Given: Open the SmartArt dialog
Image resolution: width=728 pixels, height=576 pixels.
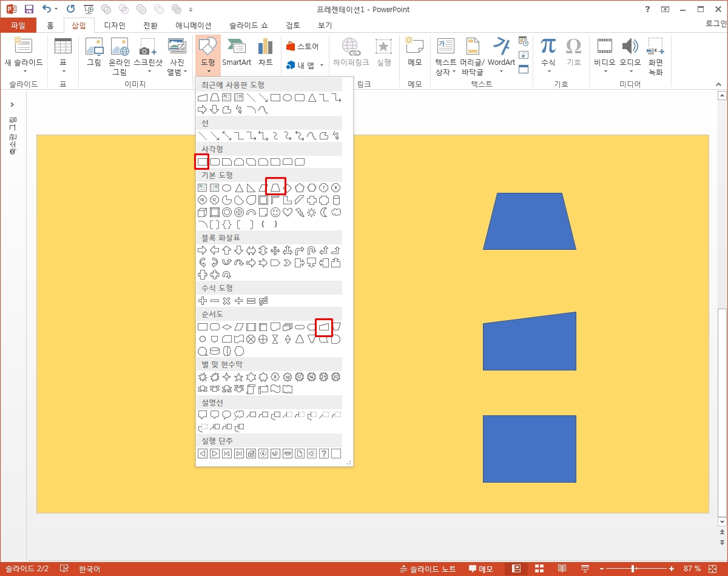Looking at the screenshot, I should pos(237,52).
